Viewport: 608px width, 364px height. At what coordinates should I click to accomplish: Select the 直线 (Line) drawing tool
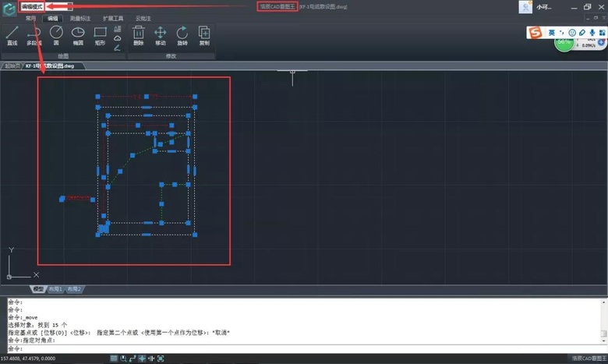pos(12,35)
